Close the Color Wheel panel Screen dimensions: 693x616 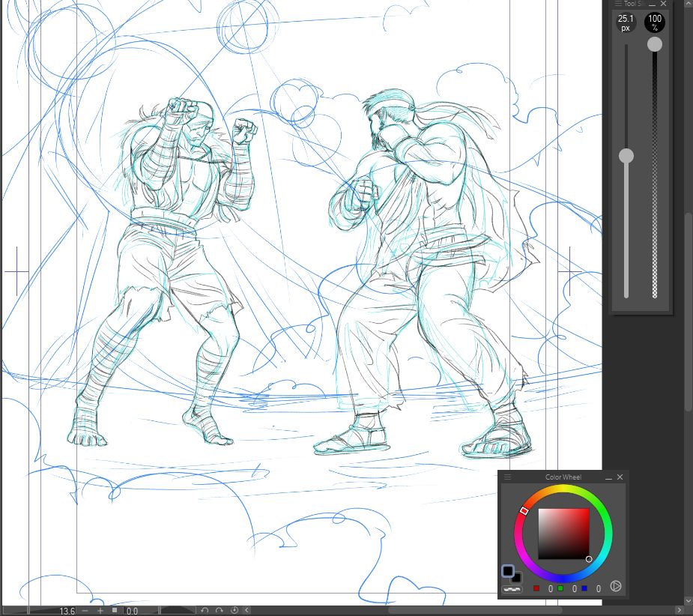620,477
